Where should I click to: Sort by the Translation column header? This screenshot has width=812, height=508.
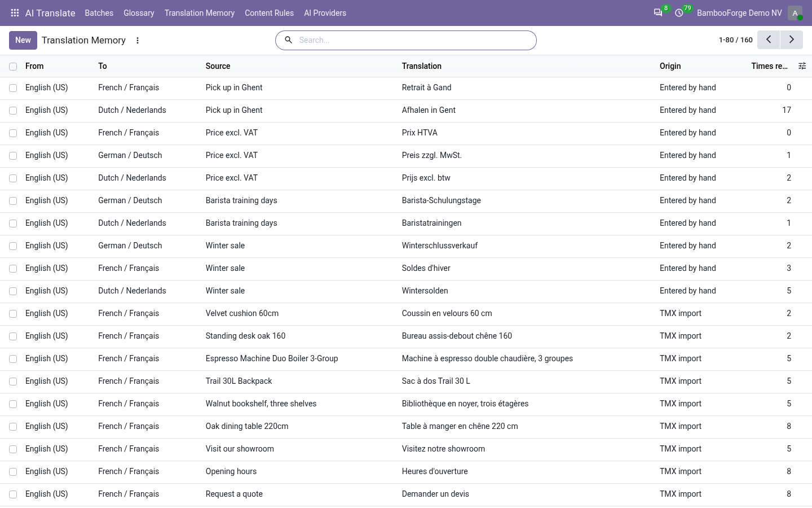[422, 66]
